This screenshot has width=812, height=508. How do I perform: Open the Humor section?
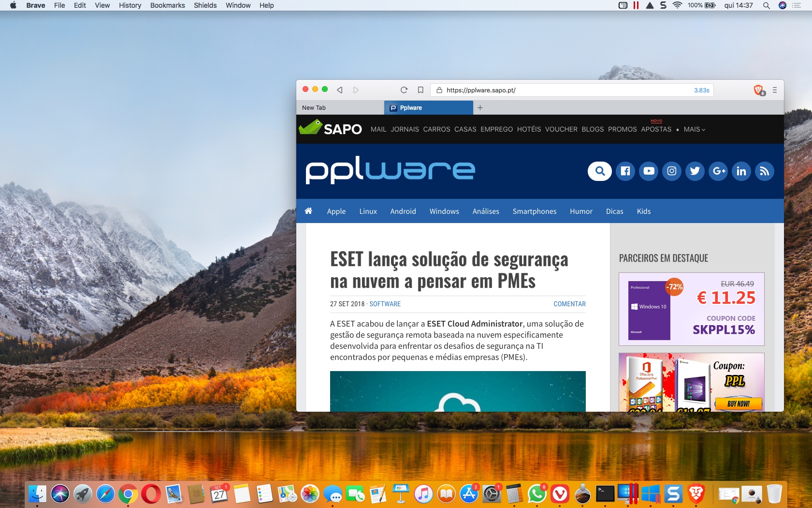(581, 211)
